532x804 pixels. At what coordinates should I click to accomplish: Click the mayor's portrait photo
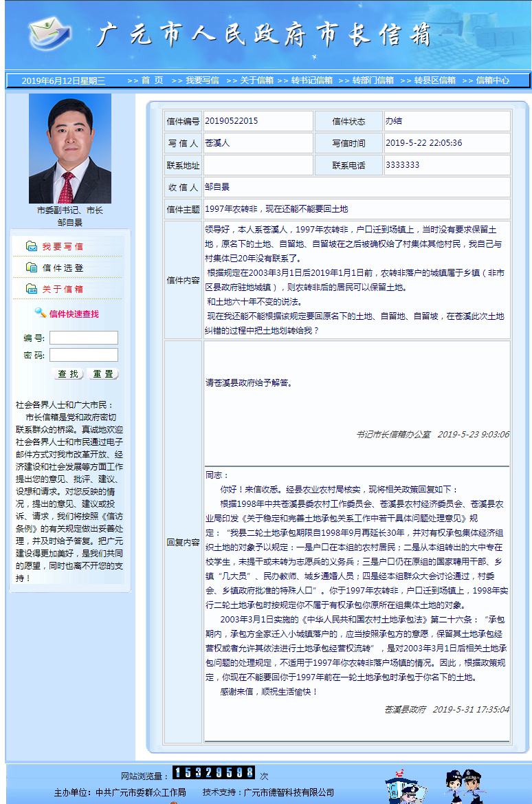point(69,149)
